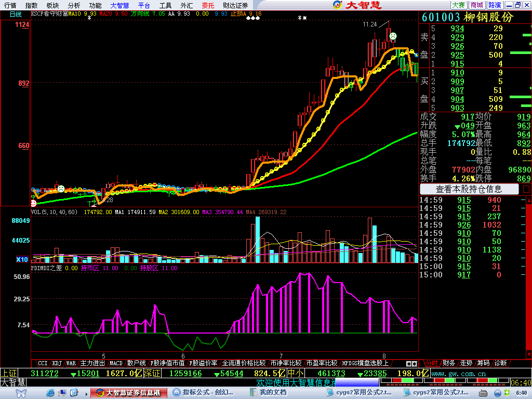Activate 大智慧证券信息港 taskbar button
532x399 pixels.
pyautogui.click(x=129, y=393)
